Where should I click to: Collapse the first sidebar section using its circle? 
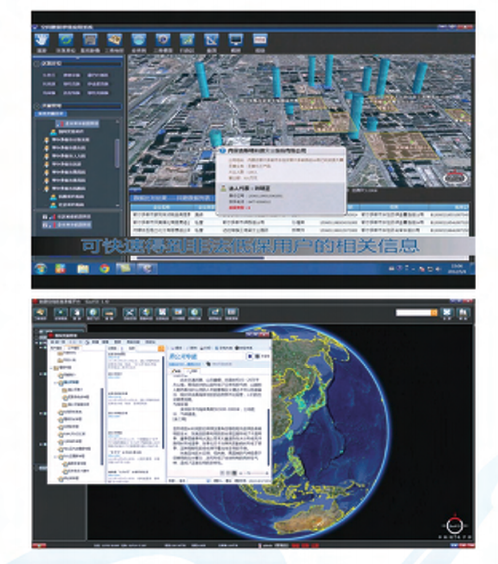pos(37,64)
